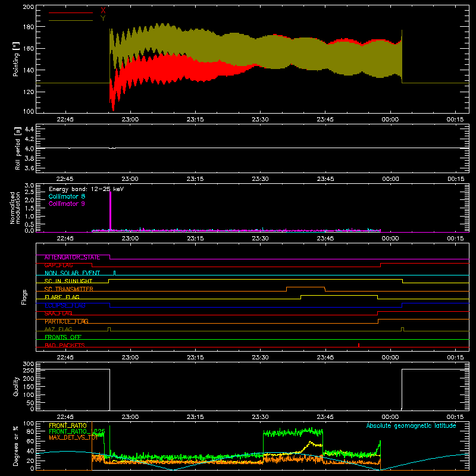Select 'Energy band: 12-25 keV' text
This screenshot has height=476, width=476.
click(x=86, y=189)
